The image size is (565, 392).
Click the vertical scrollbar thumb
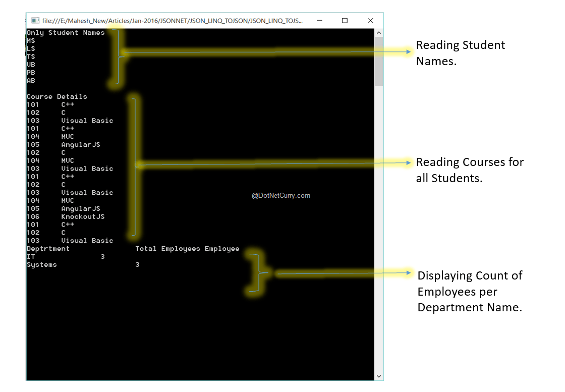click(x=379, y=62)
